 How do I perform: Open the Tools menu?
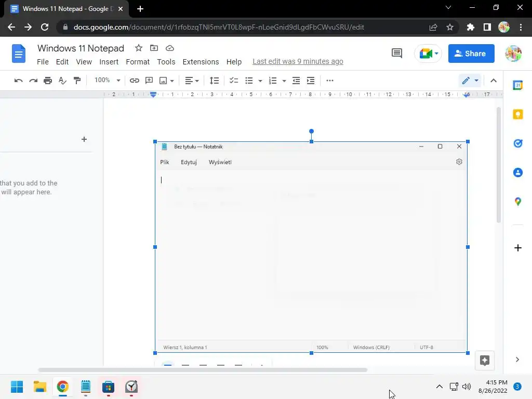[x=166, y=62]
